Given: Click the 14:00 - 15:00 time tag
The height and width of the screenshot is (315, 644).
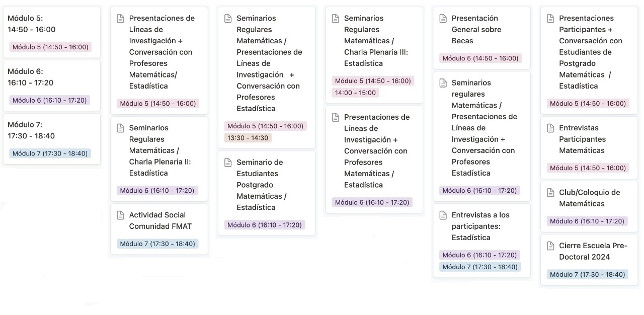Looking at the screenshot, I should point(356,93).
